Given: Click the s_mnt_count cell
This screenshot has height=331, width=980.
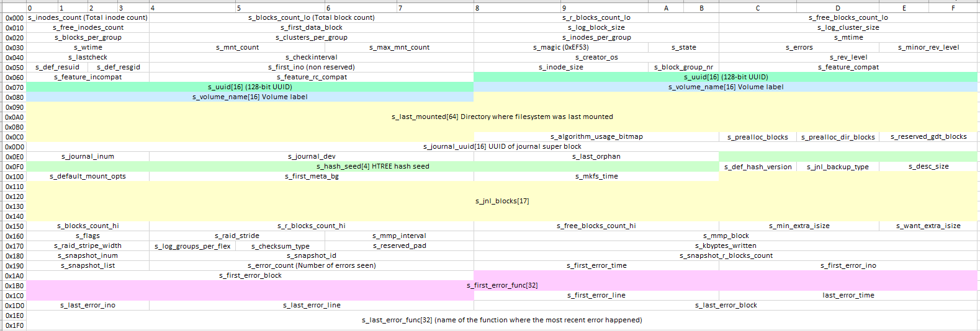Looking at the screenshot, I should (x=237, y=47).
